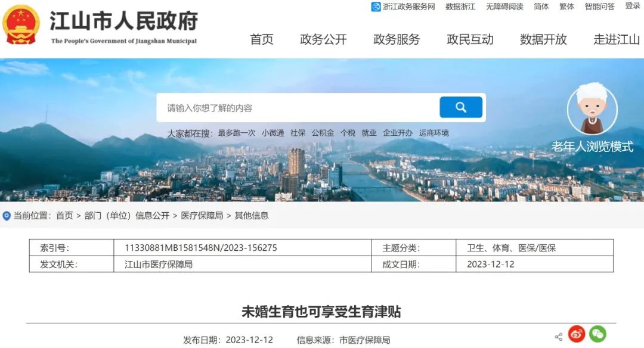Enable 无障碍阅读 mode
Screen dimensions: 644x348
point(505,7)
